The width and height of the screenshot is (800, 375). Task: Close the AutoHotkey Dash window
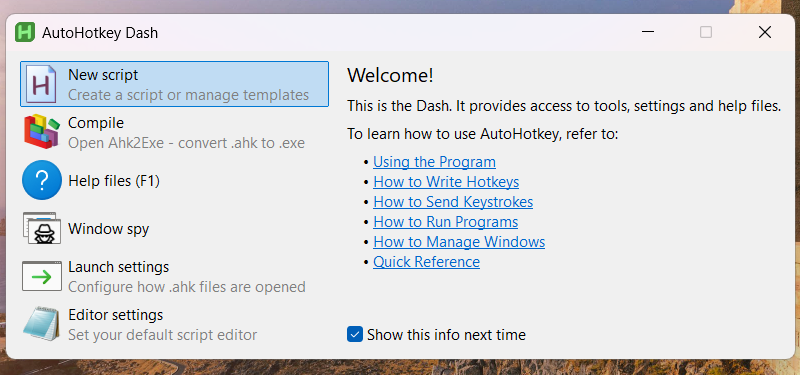(x=764, y=32)
